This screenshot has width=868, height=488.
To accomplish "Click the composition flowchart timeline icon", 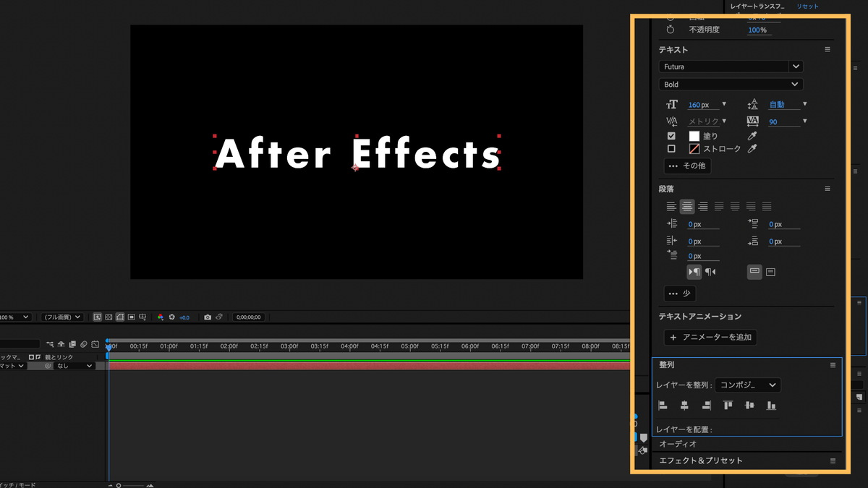I will 51,345.
